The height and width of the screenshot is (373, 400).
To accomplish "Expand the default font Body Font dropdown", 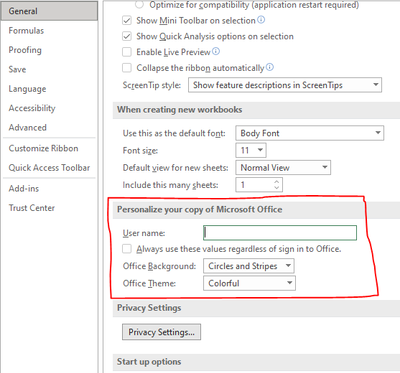I will [x=310, y=133].
